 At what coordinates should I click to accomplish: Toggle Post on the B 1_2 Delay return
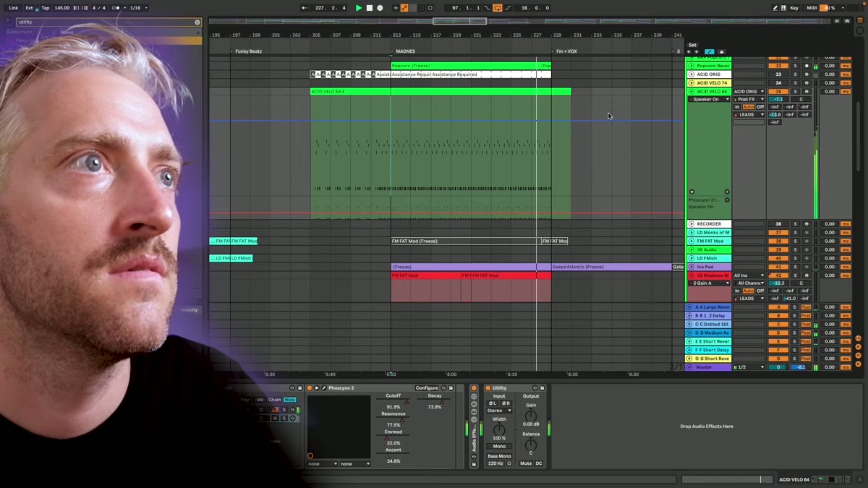[806, 316]
